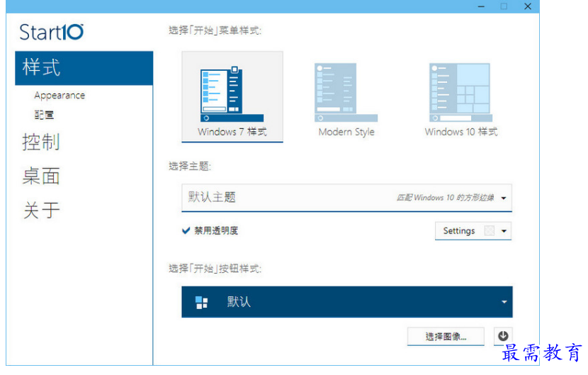Expand the 默认主题 theme dropdown
Image resolution: width=588 pixels, height=375 pixels.
click(347, 198)
